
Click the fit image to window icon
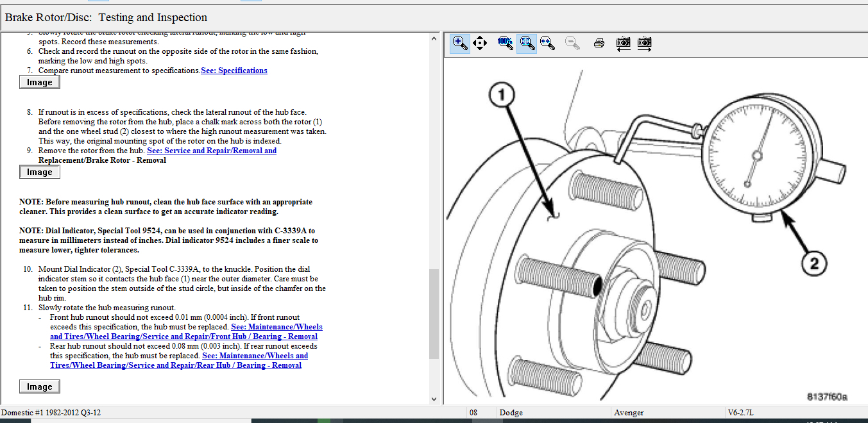(x=527, y=43)
